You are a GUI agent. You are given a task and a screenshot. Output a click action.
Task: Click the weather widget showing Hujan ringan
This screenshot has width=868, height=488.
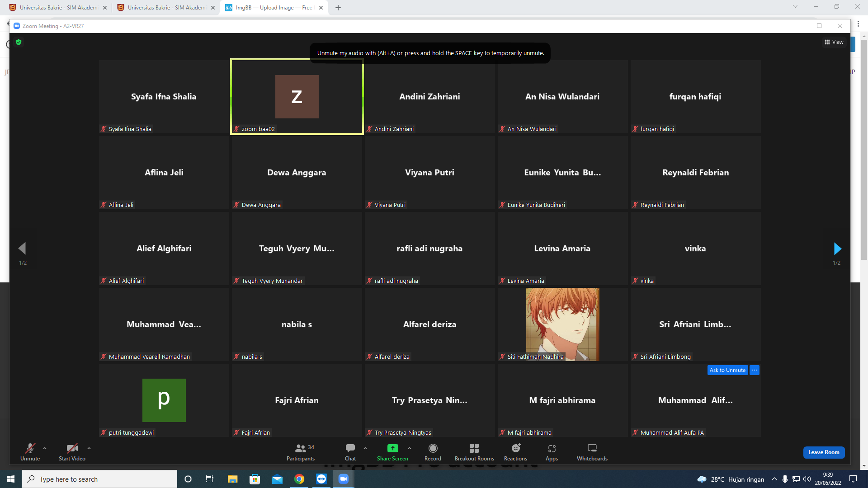731,479
